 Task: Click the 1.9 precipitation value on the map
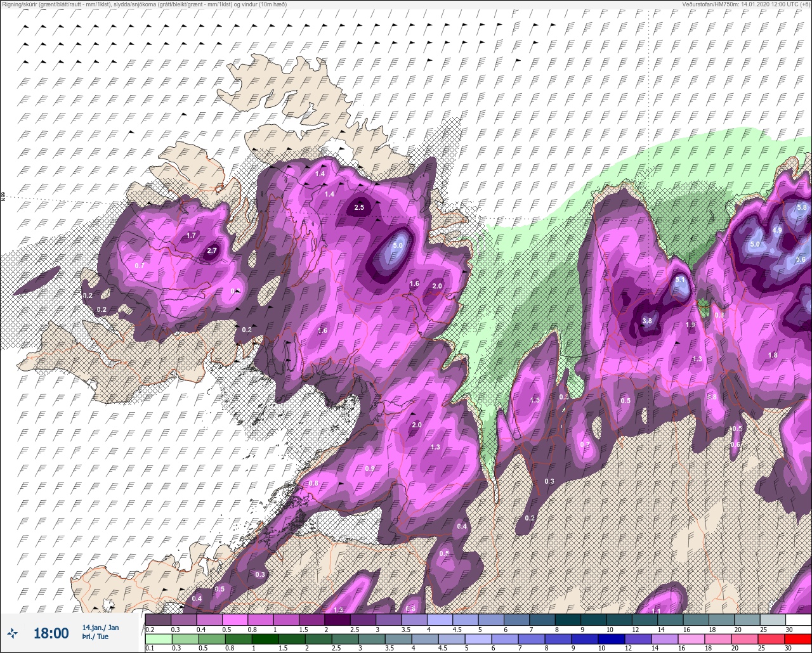point(691,325)
